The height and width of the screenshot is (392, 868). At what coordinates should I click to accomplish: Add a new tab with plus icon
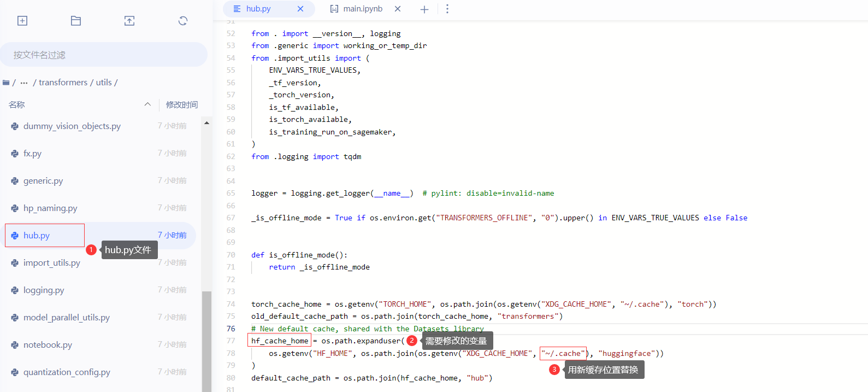(424, 9)
